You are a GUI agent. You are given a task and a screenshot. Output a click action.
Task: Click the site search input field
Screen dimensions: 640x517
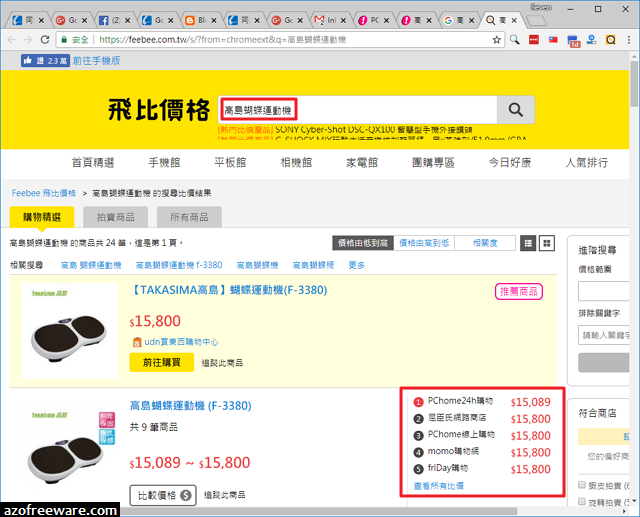coord(358,110)
